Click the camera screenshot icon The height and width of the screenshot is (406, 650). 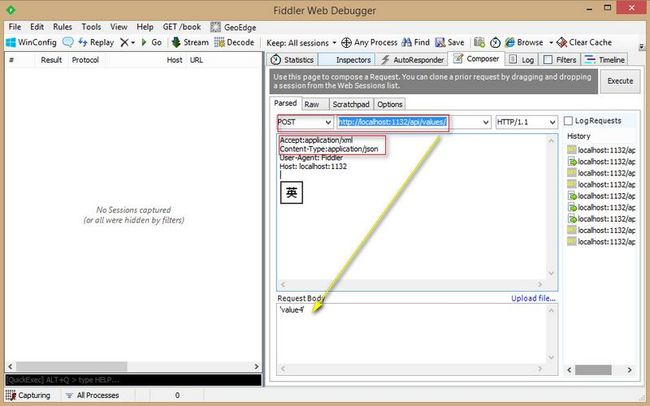479,42
